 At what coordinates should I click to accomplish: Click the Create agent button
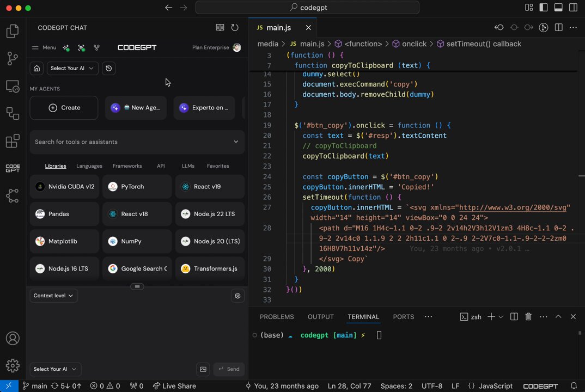click(x=64, y=108)
